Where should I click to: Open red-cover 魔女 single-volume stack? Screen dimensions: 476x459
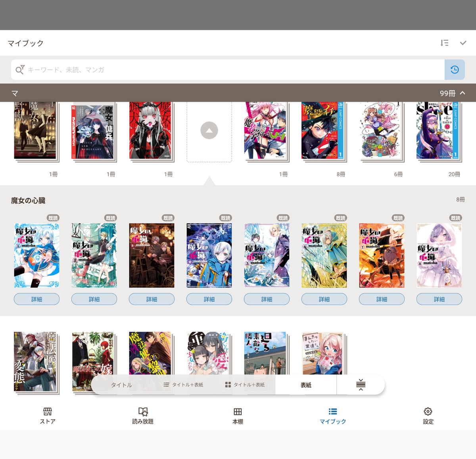pos(152,132)
